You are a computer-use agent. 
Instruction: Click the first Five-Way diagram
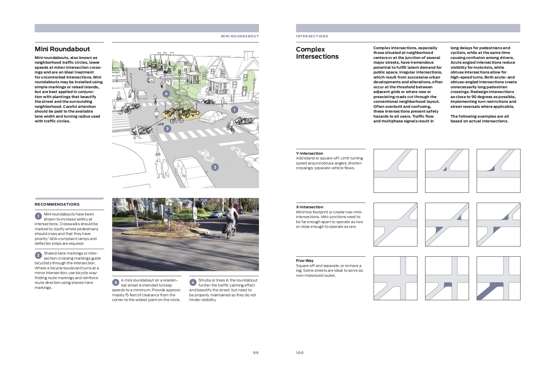pyautogui.click(x=395, y=278)
